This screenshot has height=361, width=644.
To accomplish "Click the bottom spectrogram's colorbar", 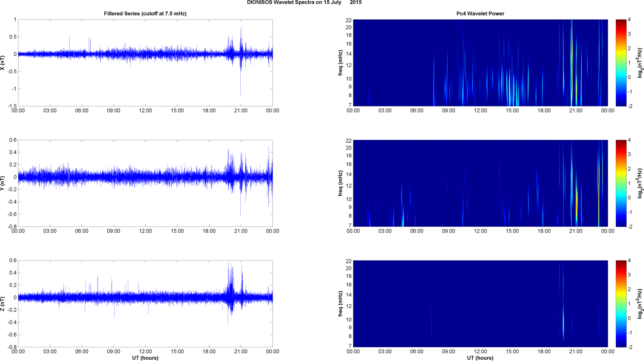I will [x=621, y=304].
